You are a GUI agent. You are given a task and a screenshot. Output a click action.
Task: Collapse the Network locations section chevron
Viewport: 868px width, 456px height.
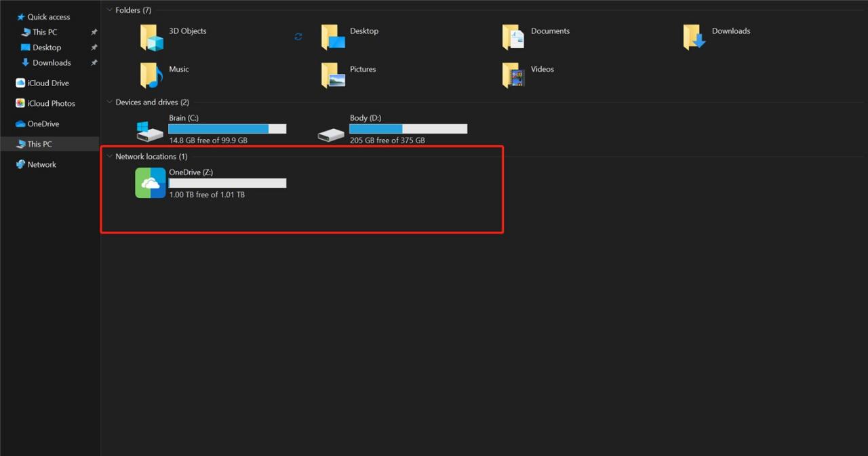point(109,157)
